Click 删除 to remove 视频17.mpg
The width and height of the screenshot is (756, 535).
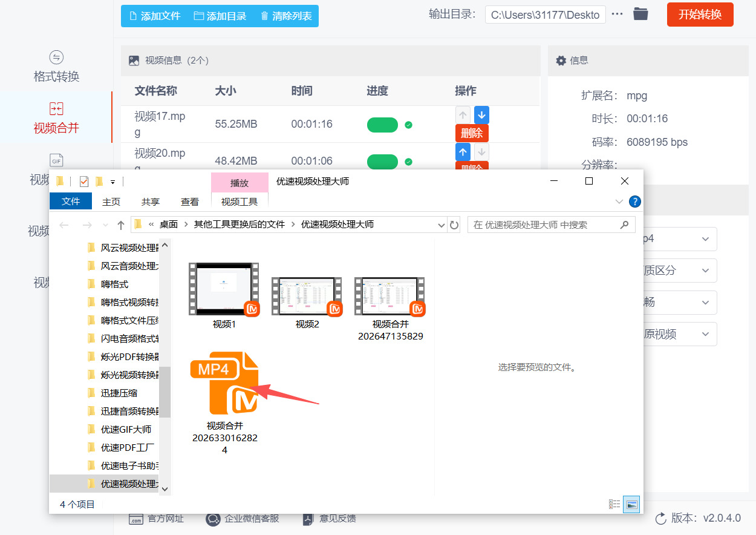point(472,133)
